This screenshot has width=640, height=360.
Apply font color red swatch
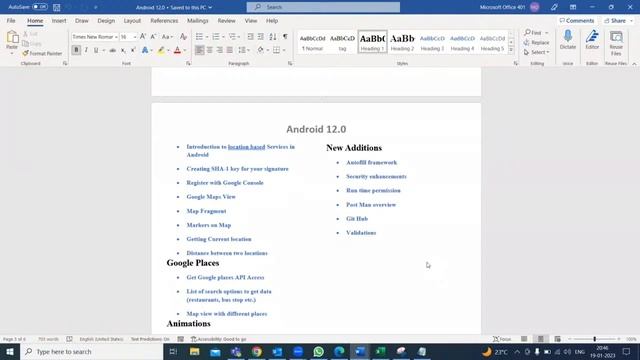(x=177, y=50)
